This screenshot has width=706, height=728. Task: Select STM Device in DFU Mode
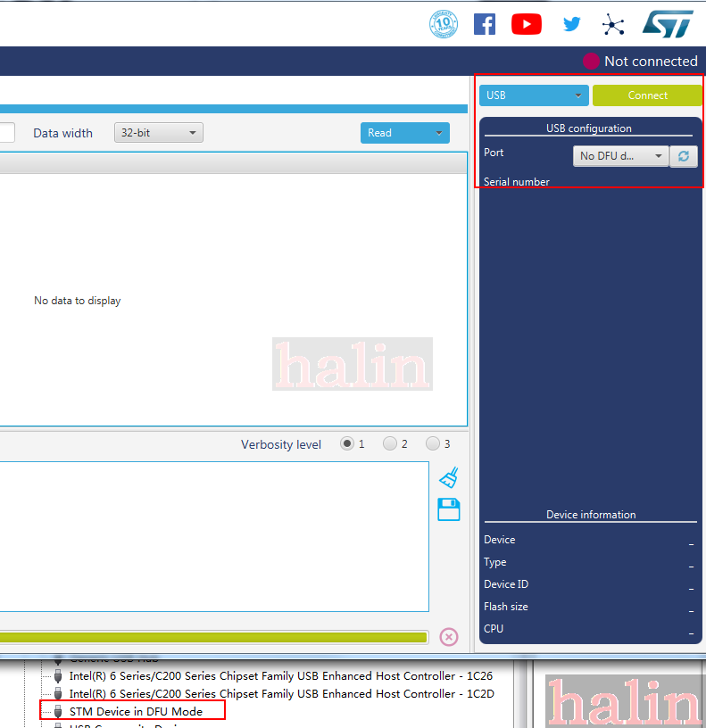click(136, 711)
